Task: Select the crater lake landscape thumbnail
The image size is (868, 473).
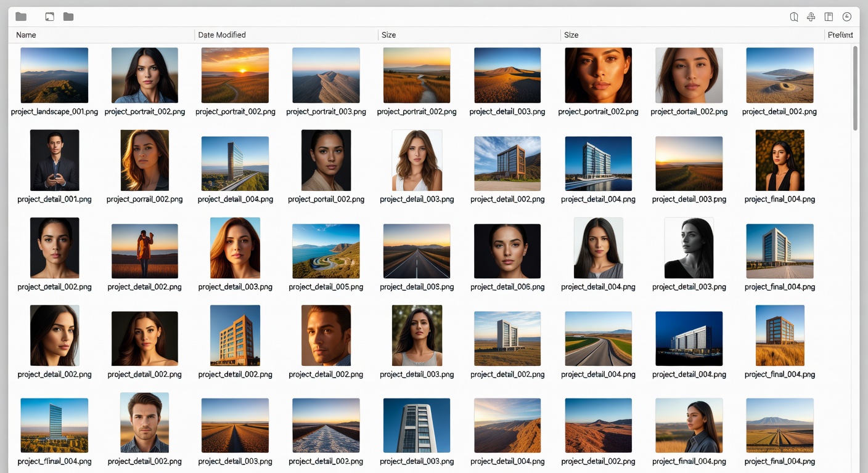Action: click(x=780, y=75)
